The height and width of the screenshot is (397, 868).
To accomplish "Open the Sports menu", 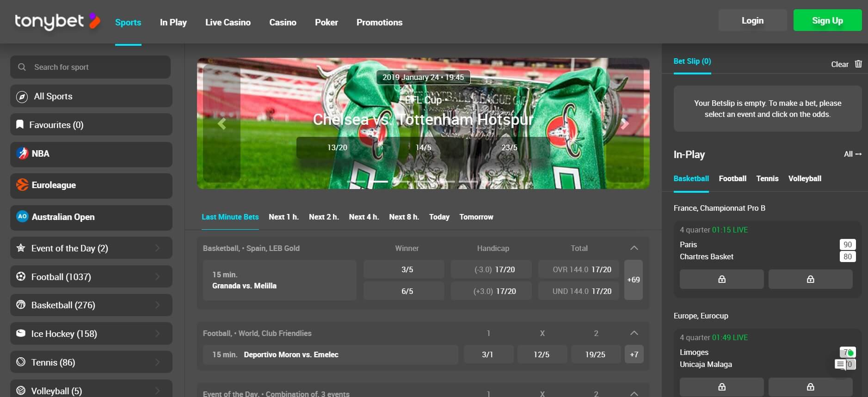I will coord(128,22).
